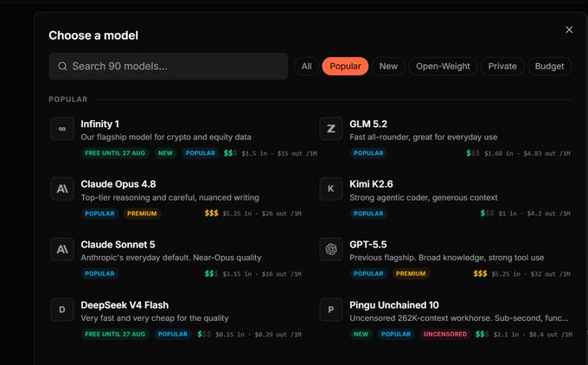588x365 pixels.
Task: Click the POPULAR badge under Claude Opus 4.8
Action: coord(99,214)
